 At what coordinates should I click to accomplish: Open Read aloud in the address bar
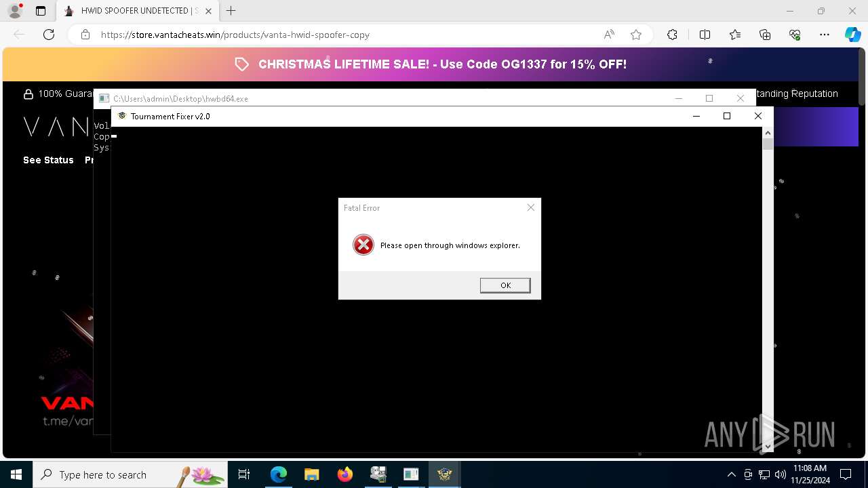click(x=609, y=35)
